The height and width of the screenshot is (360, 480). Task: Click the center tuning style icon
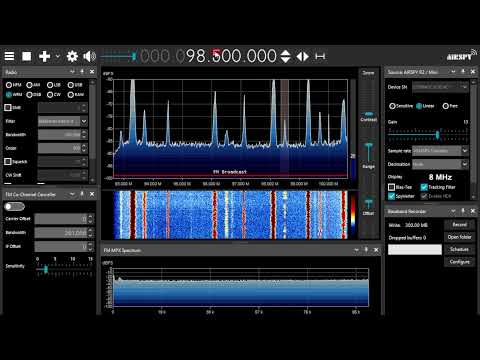click(x=320, y=56)
